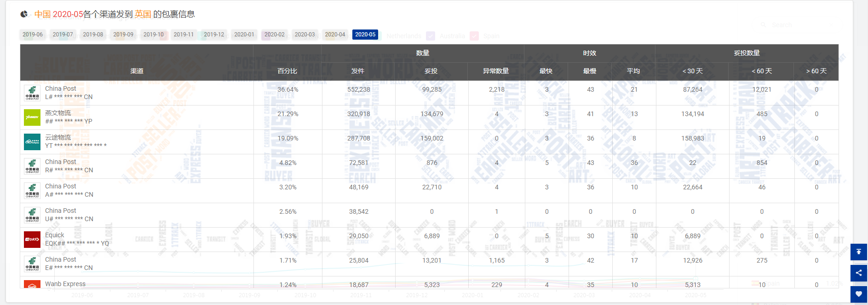Click the Equick red carrier logo
The height and width of the screenshot is (305, 868).
pos(32,240)
